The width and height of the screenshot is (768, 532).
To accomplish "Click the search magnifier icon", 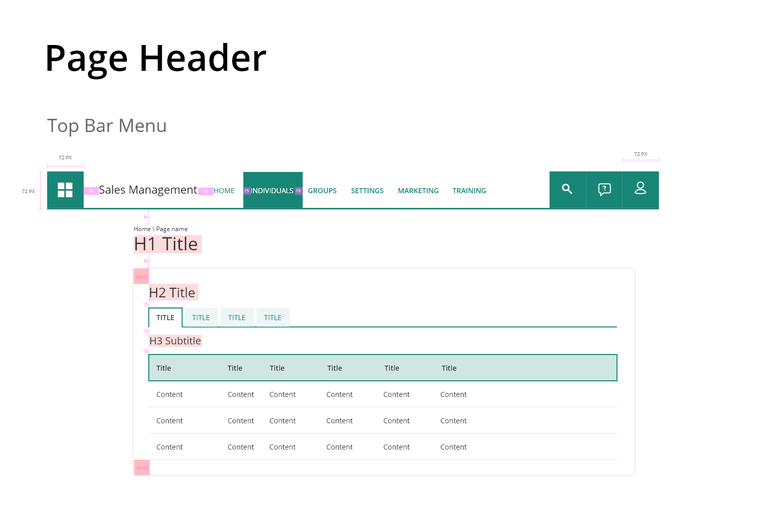I will pyautogui.click(x=567, y=189).
